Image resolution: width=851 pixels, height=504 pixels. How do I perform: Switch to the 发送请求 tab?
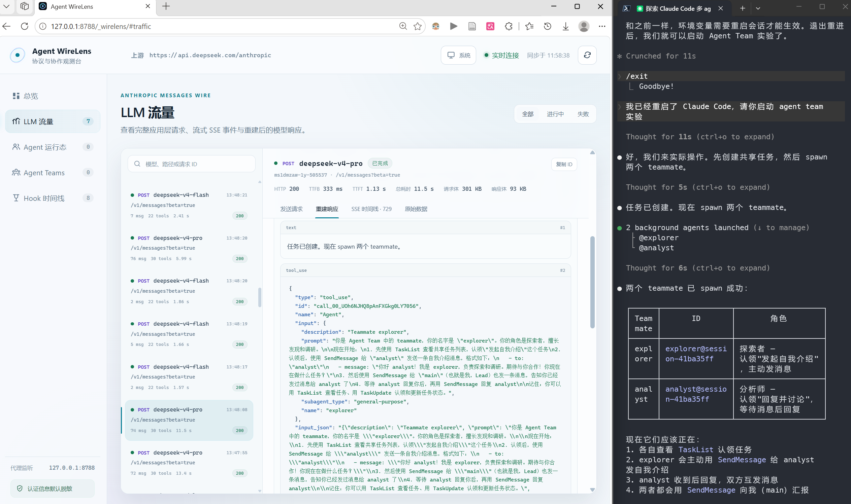click(291, 209)
